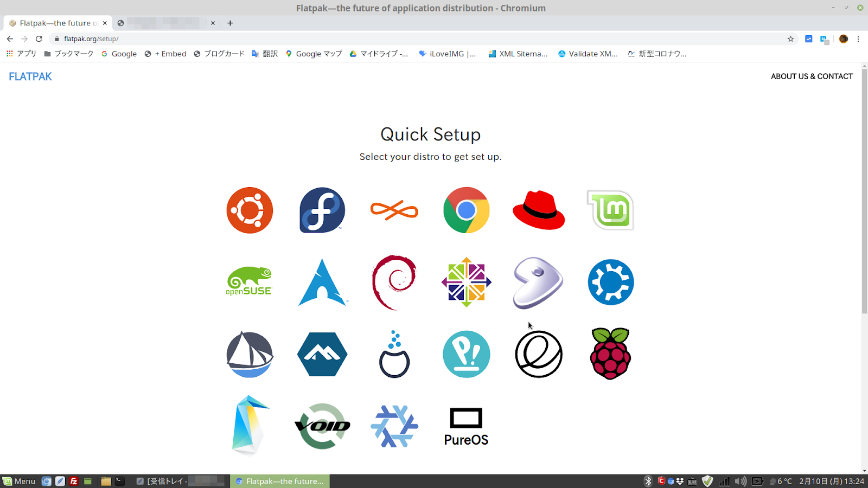Viewport: 868px width, 488px height.
Task: Open the 新型コロナウ... bookmark
Action: click(x=657, y=54)
